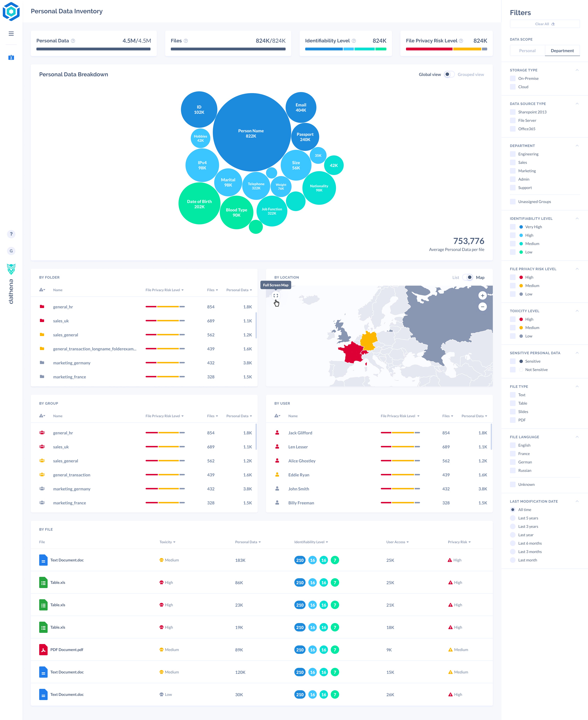Select the Last 5 years radio option
This screenshot has height=720, width=588.
coord(513,518)
